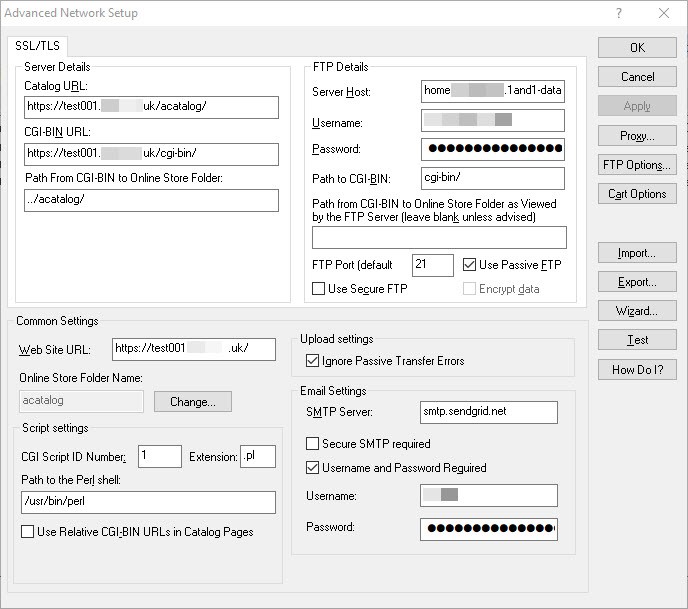688x609 pixels.
Task: Uncheck Ignore Passive Transfer Errors
Action: click(312, 360)
